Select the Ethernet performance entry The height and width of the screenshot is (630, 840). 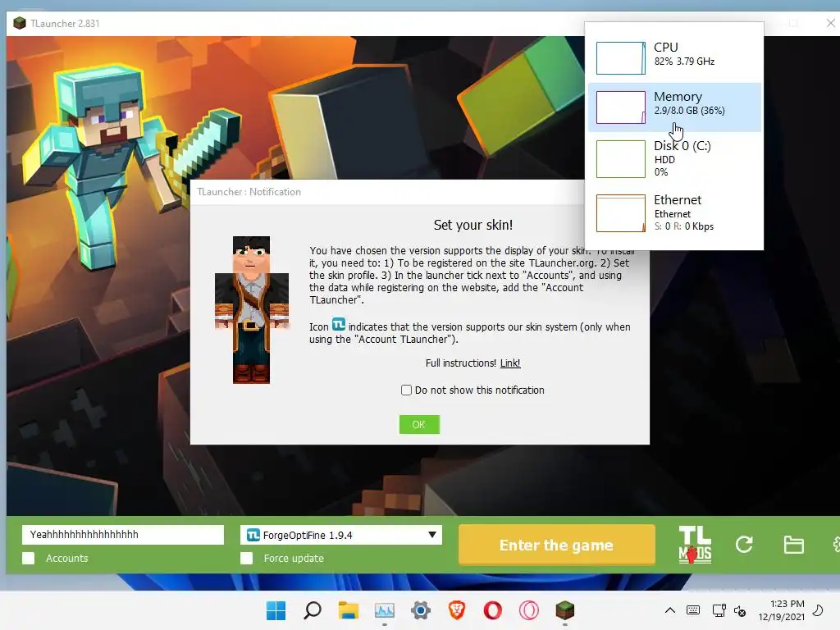pyautogui.click(x=674, y=213)
